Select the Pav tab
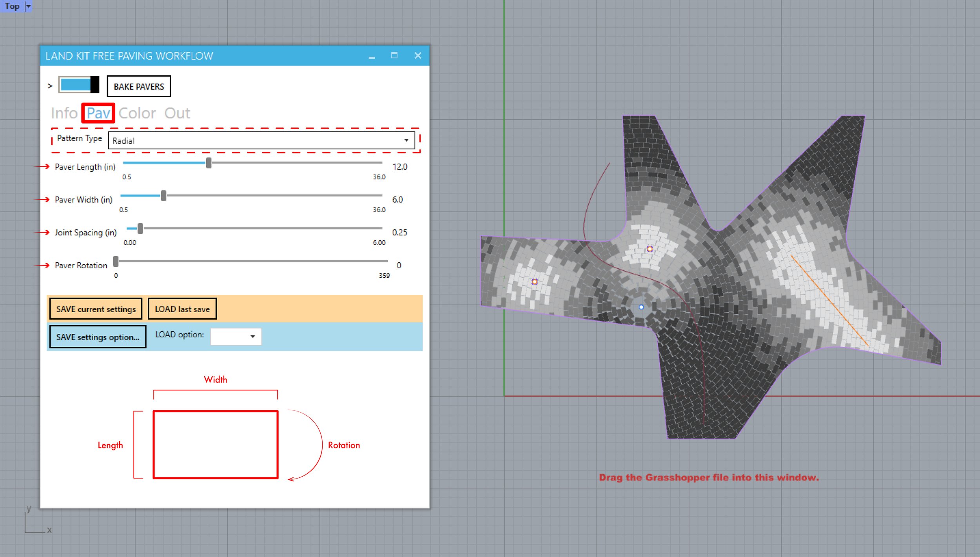Viewport: 980px width, 557px height. [99, 113]
